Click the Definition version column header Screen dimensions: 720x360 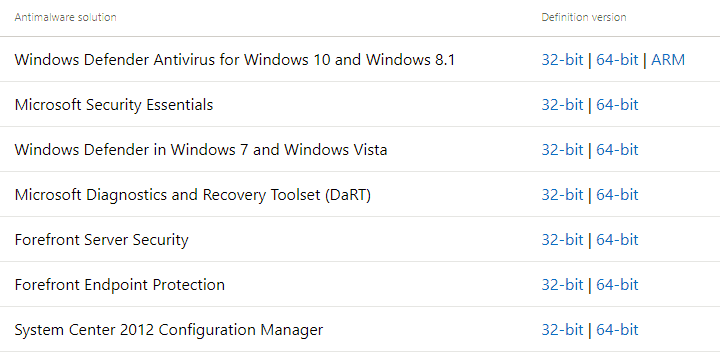(584, 17)
